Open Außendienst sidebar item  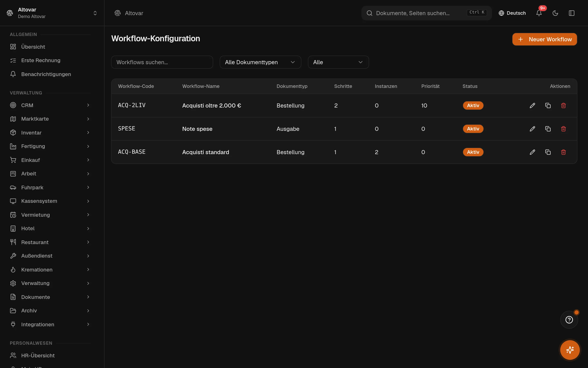(x=50, y=256)
